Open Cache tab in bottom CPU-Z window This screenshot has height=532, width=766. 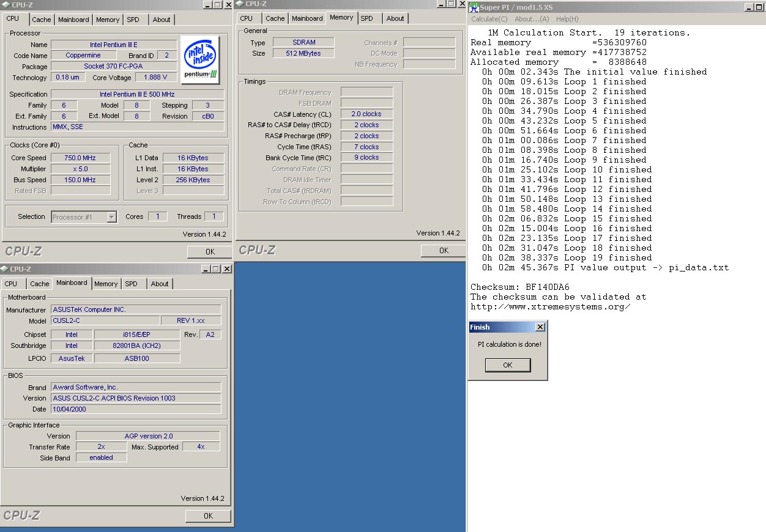[40, 284]
